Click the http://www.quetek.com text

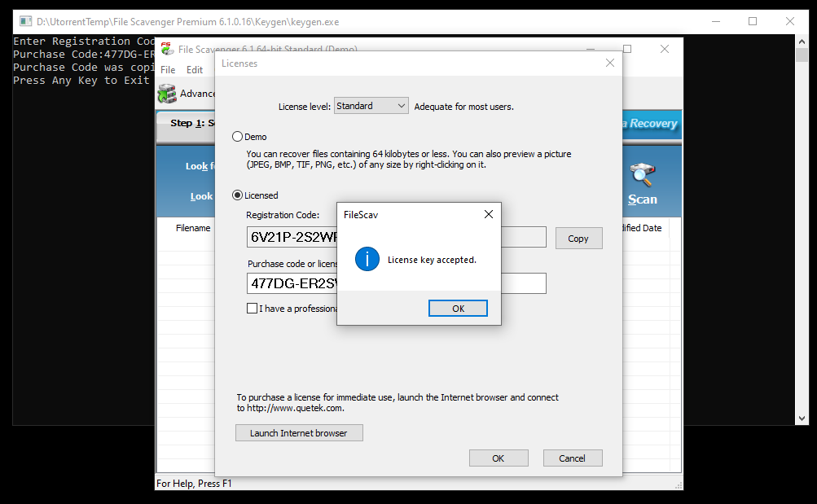pos(294,408)
